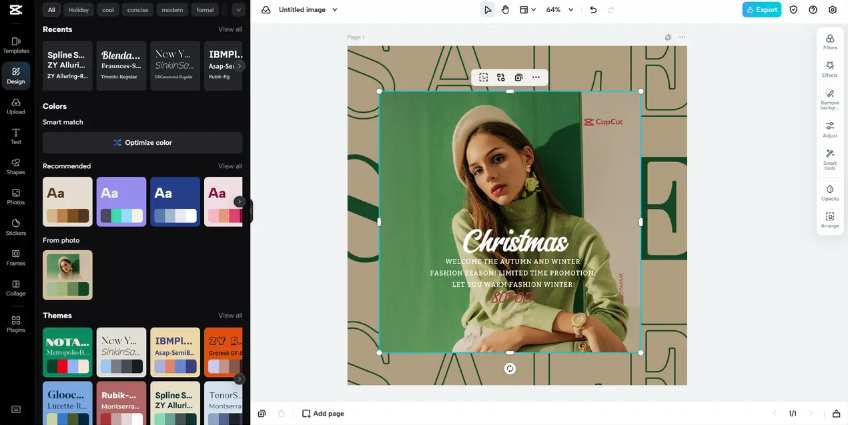Click the duplicate icon in floating toolbar
Viewport: 848px width, 425px height.
coord(518,77)
